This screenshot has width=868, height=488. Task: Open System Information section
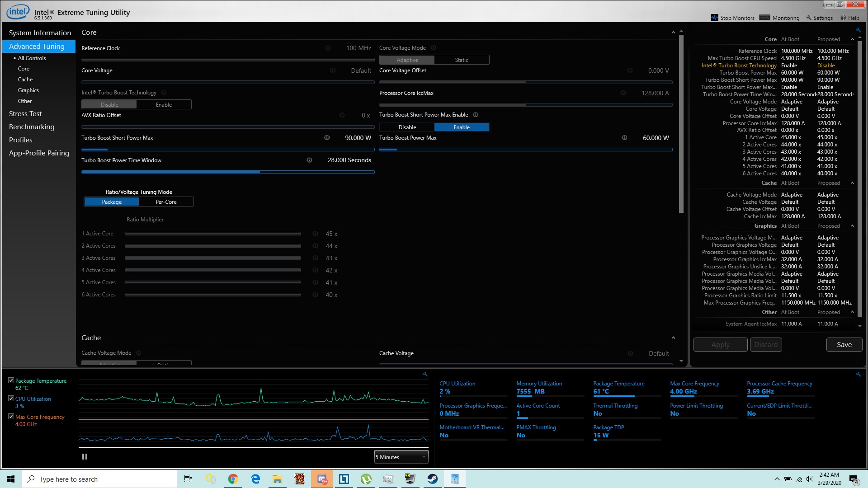click(x=40, y=33)
